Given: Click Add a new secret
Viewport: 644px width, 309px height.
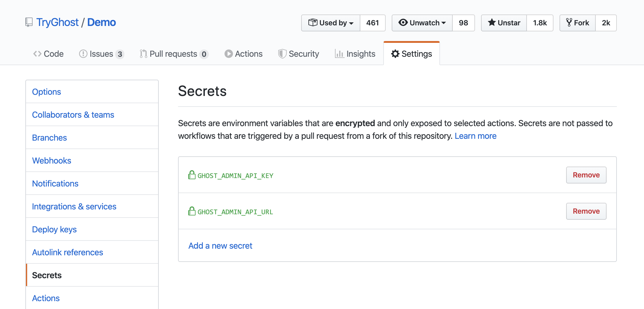Looking at the screenshot, I should pos(220,246).
